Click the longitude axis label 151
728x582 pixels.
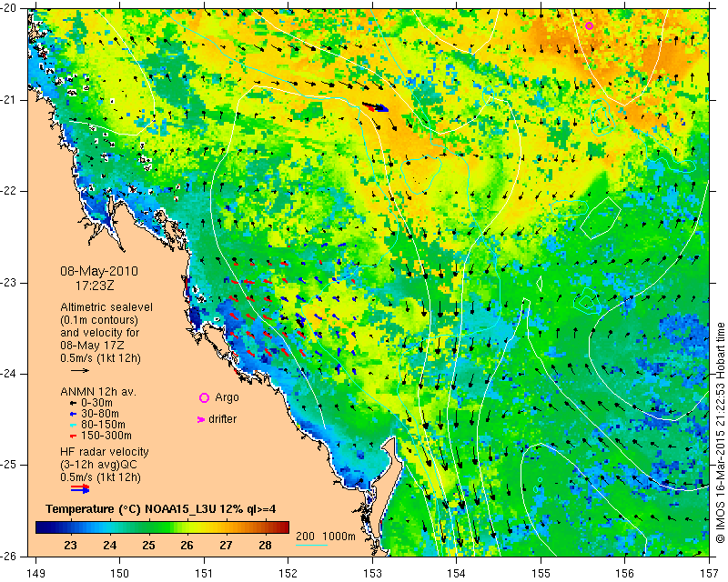[x=204, y=574]
